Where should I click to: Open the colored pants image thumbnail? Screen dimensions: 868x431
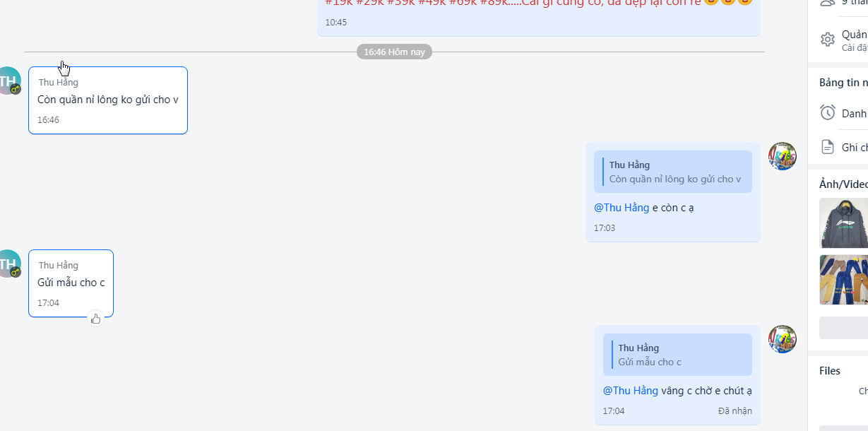843,280
